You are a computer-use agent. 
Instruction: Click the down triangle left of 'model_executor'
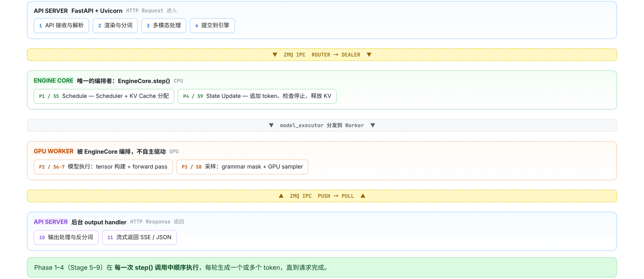pyautogui.click(x=271, y=125)
